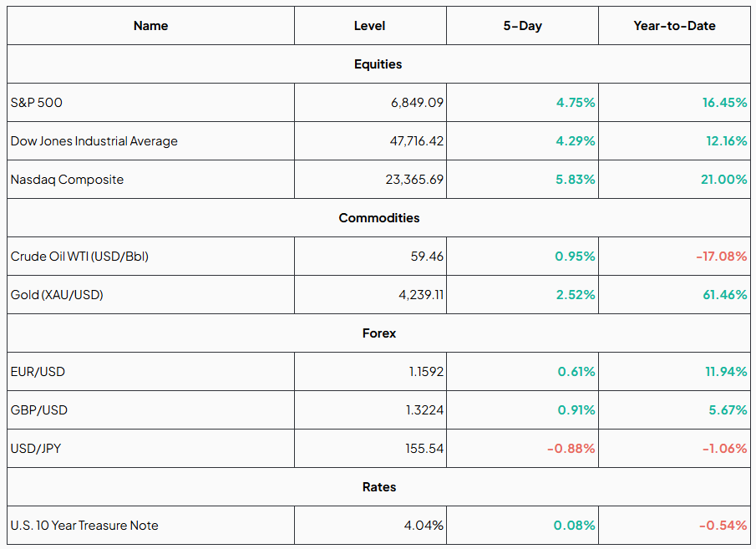Screen dimensions: 756x549
Task: Select the GBP/USD level 1.3224
Action: pyautogui.click(x=426, y=410)
